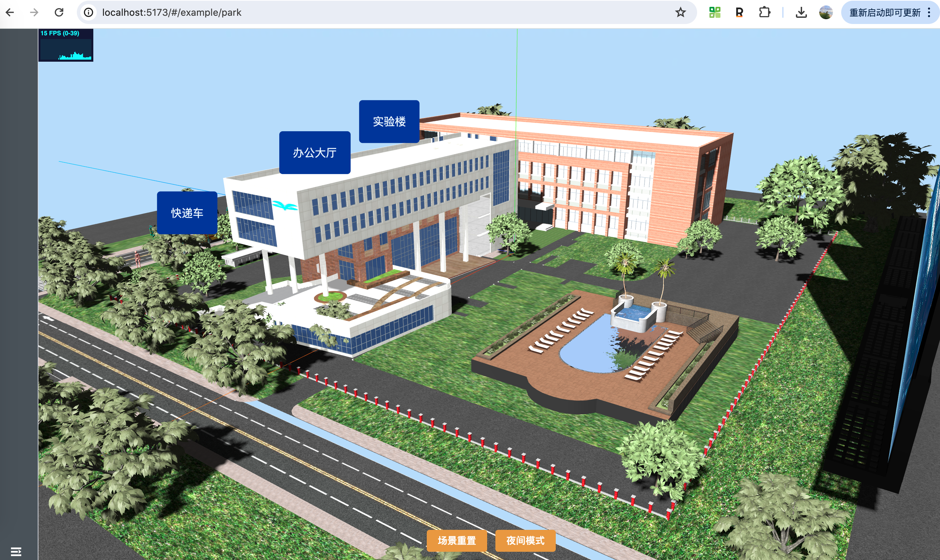Click the 重新启动即可更新 update button
Image resolution: width=940 pixels, height=560 pixels.
pos(884,12)
